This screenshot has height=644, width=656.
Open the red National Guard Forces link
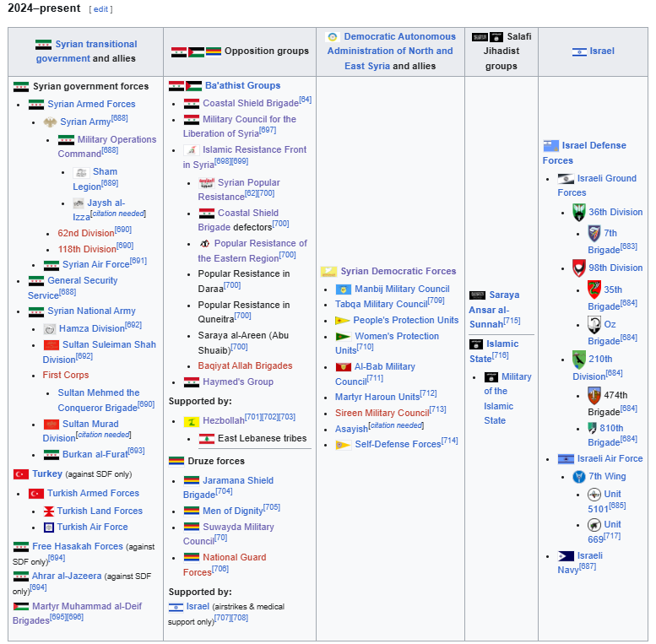[x=225, y=565]
